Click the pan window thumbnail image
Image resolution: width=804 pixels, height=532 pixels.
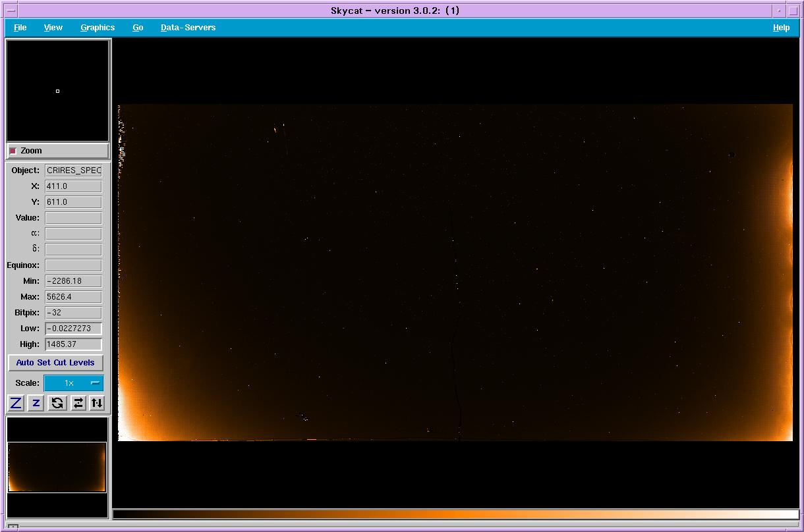click(x=57, y=467)
